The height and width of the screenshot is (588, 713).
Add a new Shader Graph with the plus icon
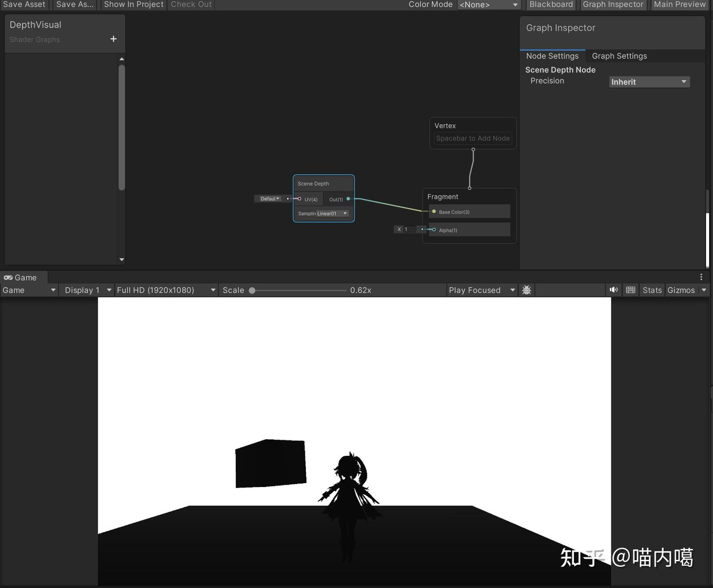coord(113,39)
